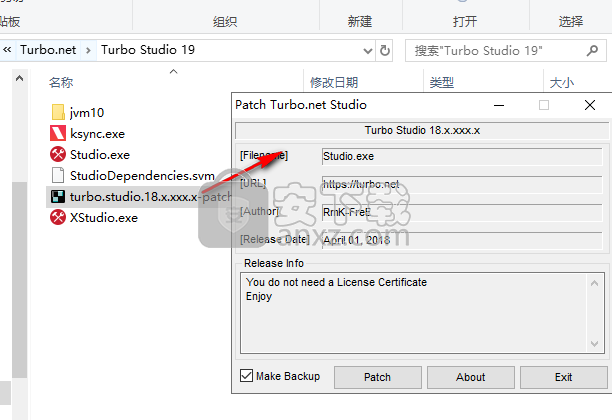Sort files by the 名称 column header
The image size is (612, 420).
[x=61, y=82]
